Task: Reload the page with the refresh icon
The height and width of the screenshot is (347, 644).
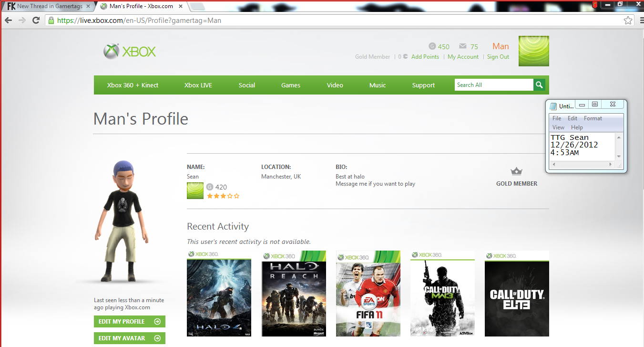Action: [x=36, y=21]
